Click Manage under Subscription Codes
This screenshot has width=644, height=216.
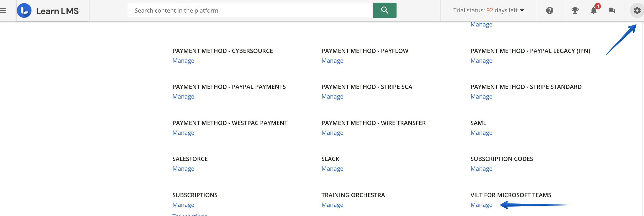tap(481, 169)
